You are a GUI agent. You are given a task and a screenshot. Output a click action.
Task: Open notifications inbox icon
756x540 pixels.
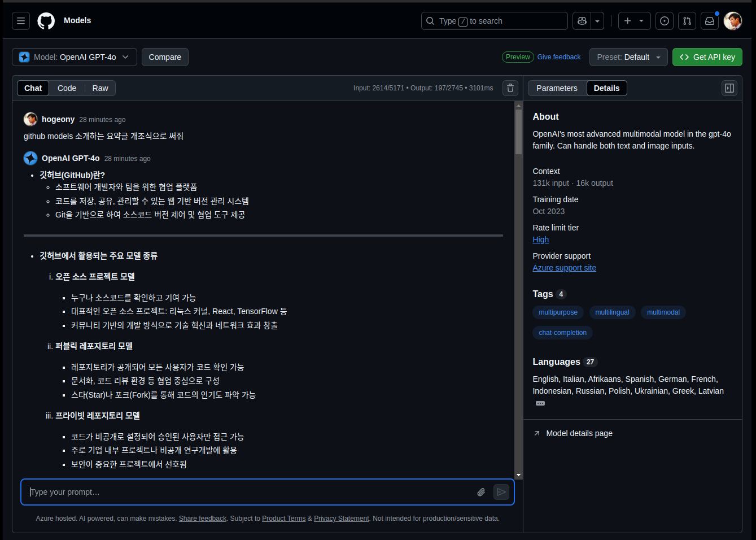click(x=710, y=21)
